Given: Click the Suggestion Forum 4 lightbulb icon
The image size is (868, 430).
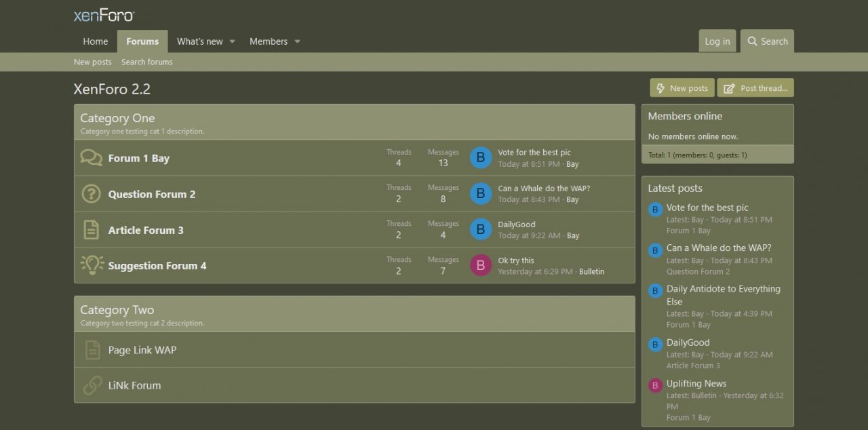Looking at the screenshot, I should (x=92, y=265).
